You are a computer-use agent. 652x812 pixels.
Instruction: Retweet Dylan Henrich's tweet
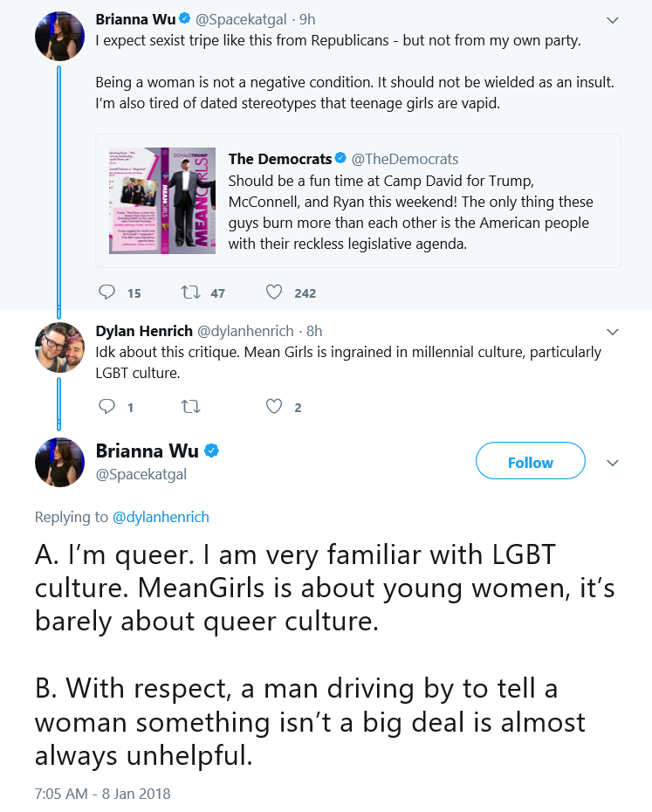[x=190, y=407]
